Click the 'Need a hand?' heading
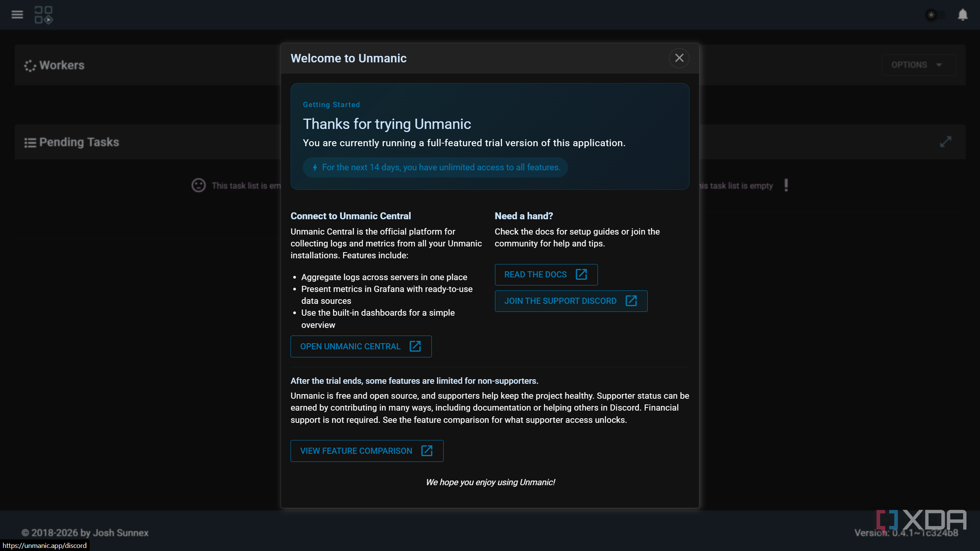Screen dimensions: 980x551 point(524,216)
